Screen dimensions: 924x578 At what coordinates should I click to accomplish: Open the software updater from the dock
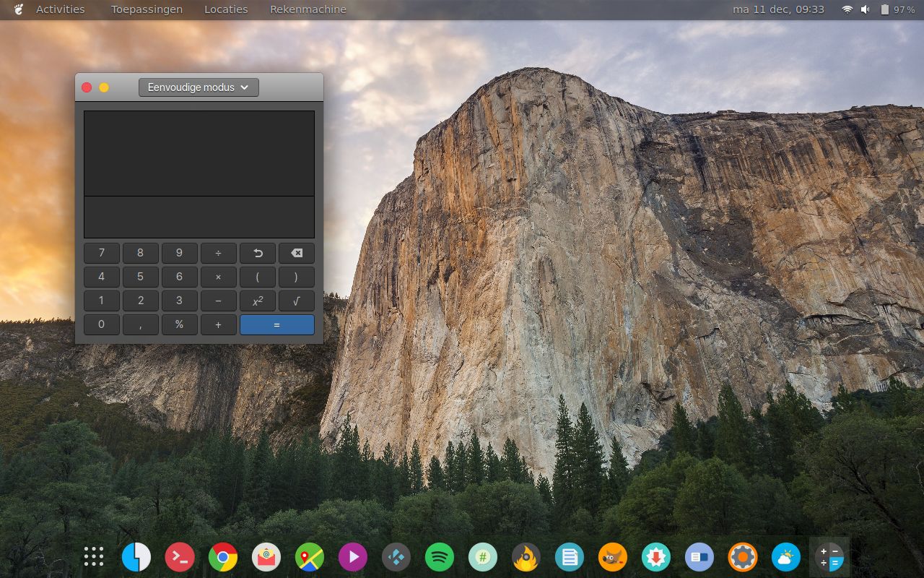655,556
